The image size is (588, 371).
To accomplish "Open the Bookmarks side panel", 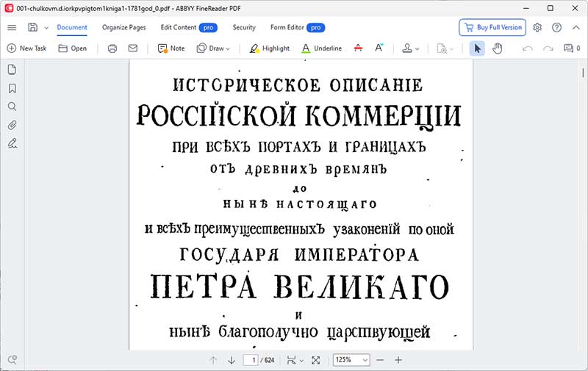I will [x=12, y=88].
